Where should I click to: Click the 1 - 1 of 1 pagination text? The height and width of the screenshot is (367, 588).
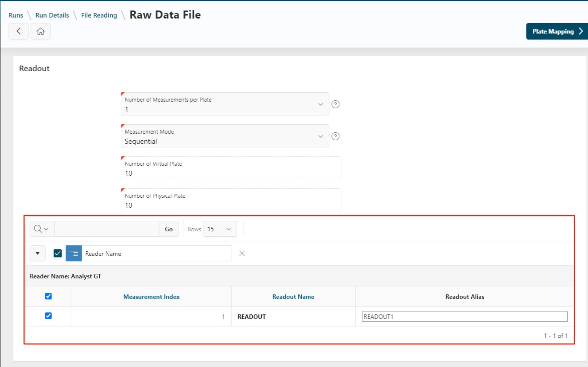pyautogui.click(x=556, y=335)
